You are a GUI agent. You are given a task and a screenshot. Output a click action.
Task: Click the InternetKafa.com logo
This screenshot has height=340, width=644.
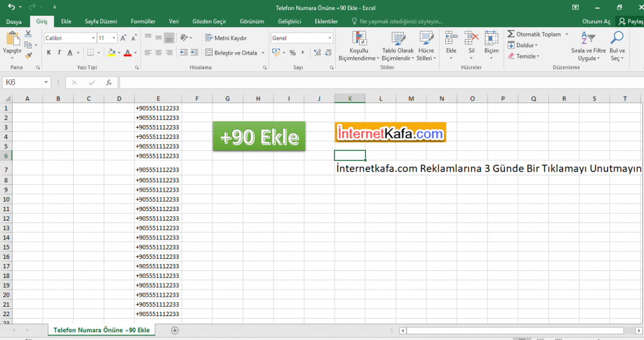pos(390,133)
